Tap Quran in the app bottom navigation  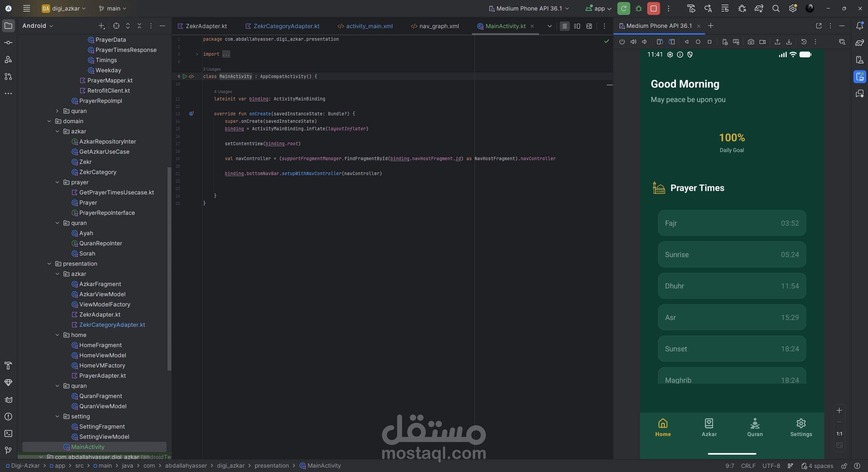pos(755,428)
